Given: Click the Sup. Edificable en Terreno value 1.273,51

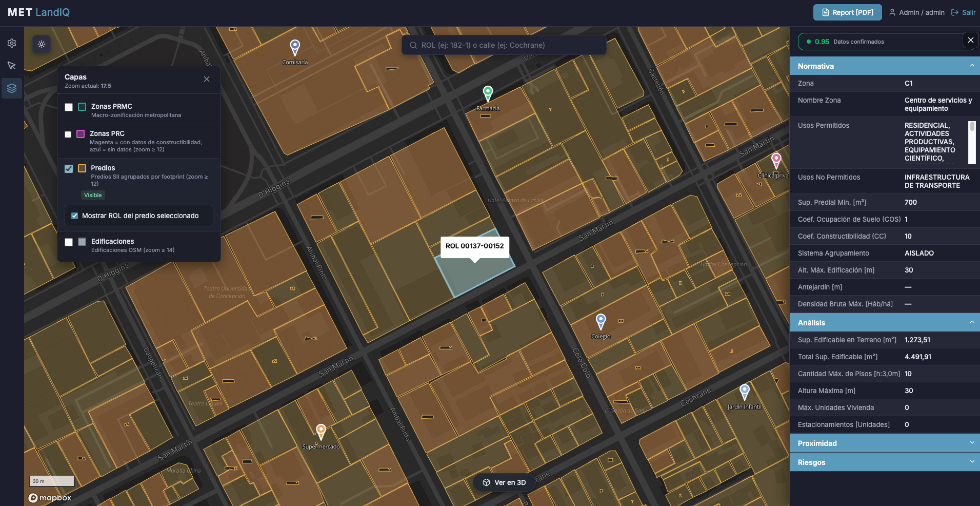Looking at the screenshot, I should 917,340.
